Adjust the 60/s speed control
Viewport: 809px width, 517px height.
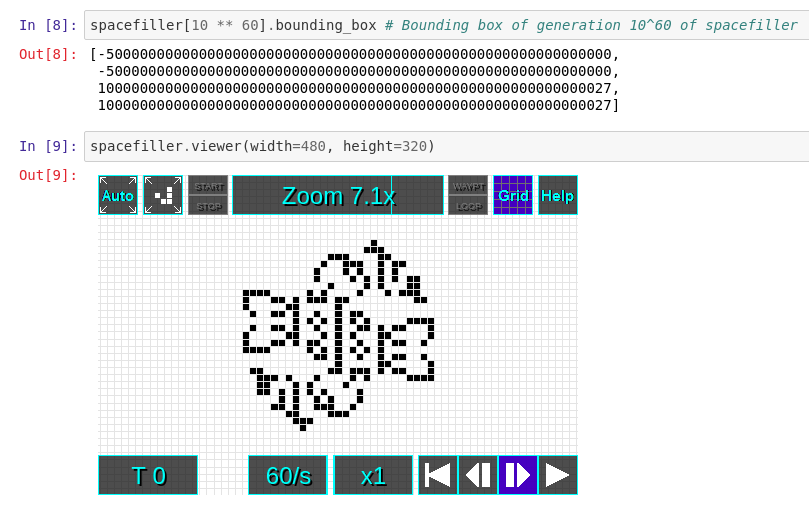[288, 475]
